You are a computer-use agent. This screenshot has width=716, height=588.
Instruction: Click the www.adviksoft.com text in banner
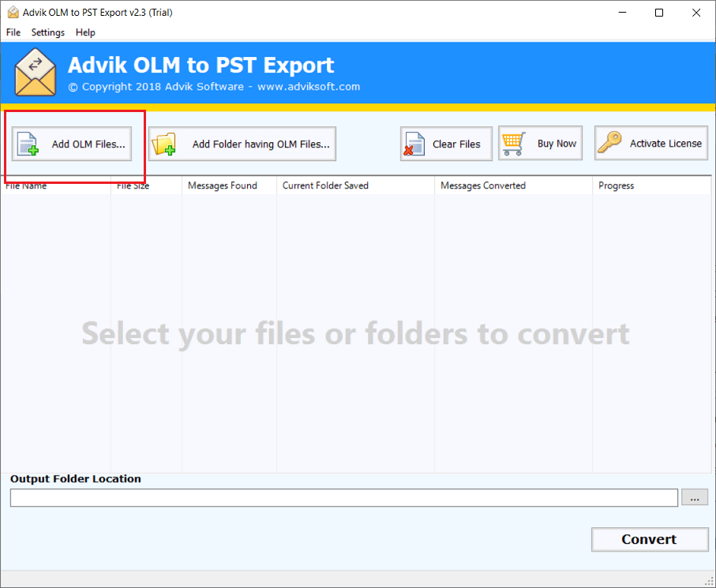pyautogui.click(x=309, y=87)
